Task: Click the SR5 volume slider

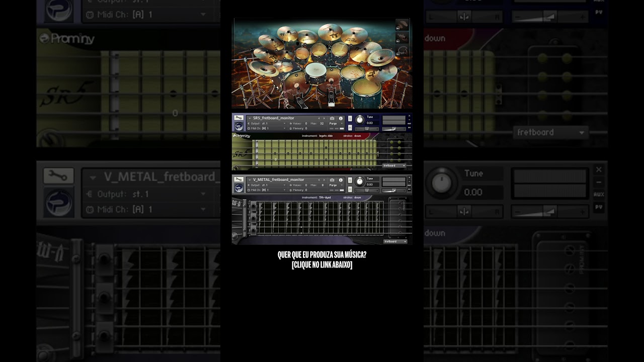Action: pyautogui.click(x=394, y=129)
